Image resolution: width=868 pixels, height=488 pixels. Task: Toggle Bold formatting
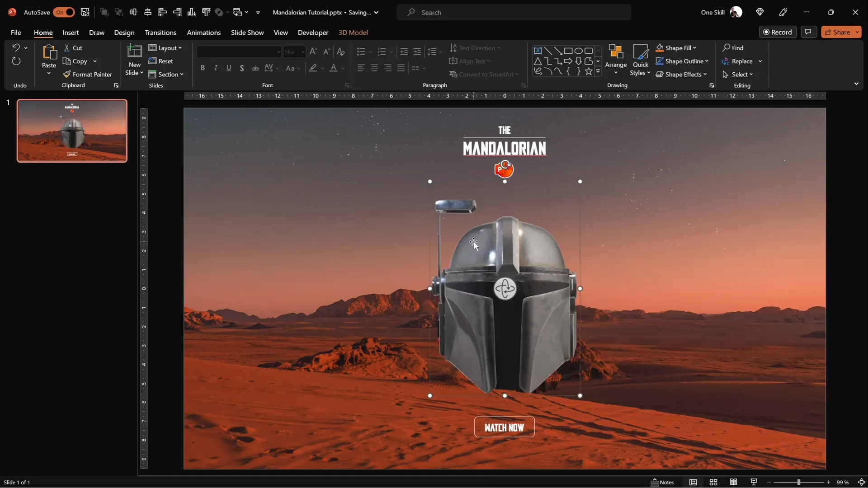(x=203, y=68)
